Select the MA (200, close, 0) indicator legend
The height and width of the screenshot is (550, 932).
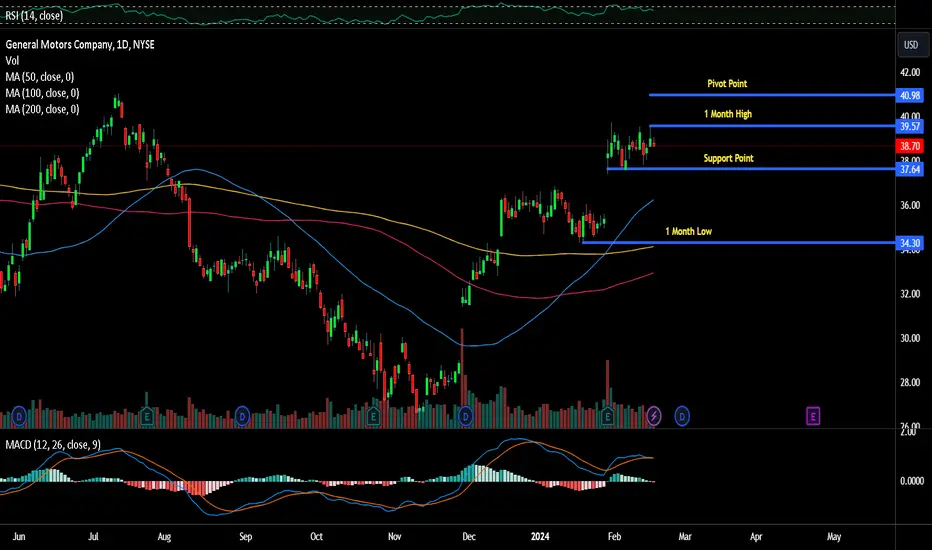click(42, 109)
